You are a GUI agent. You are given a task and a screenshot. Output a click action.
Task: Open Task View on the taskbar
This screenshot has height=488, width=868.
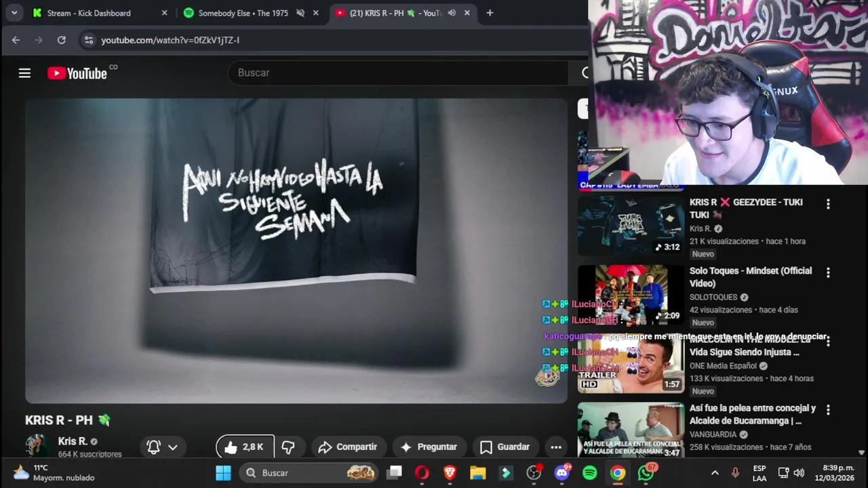click(x=394, y=472)
